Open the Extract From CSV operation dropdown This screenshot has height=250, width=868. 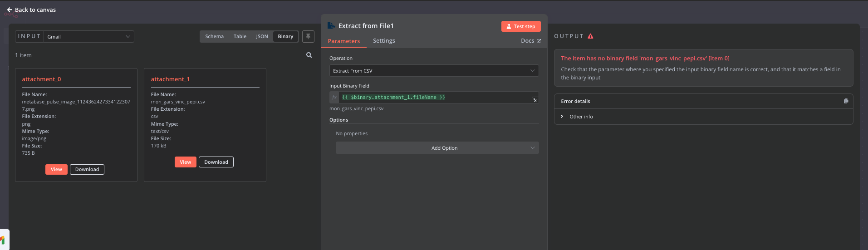click(x=434, y=71)
